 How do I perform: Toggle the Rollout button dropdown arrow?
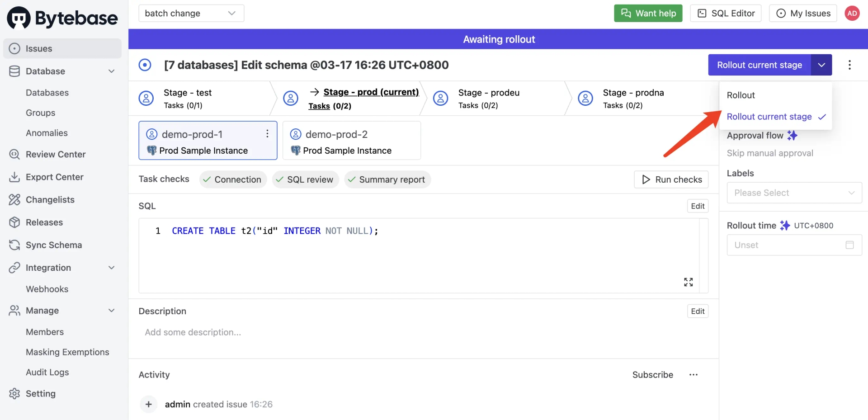pyautogui.click(x=821, y=65)
